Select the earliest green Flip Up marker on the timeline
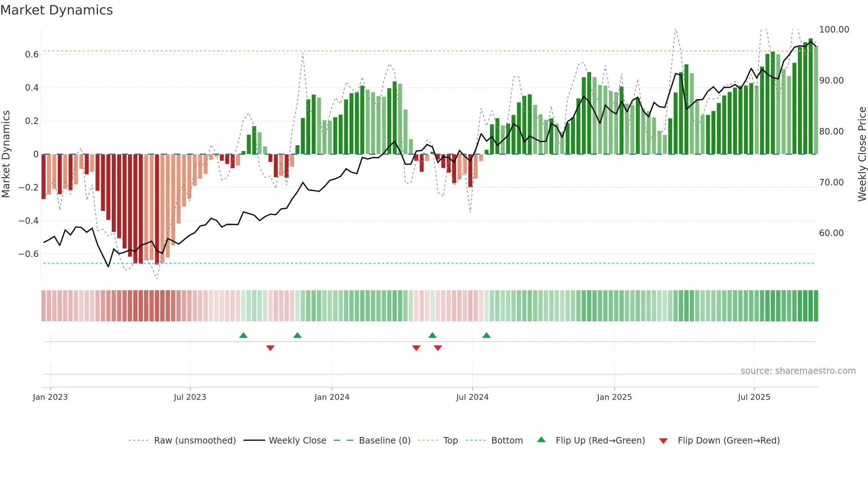The height and width of the screenshot is (488, 868). [x=243, y=335]
